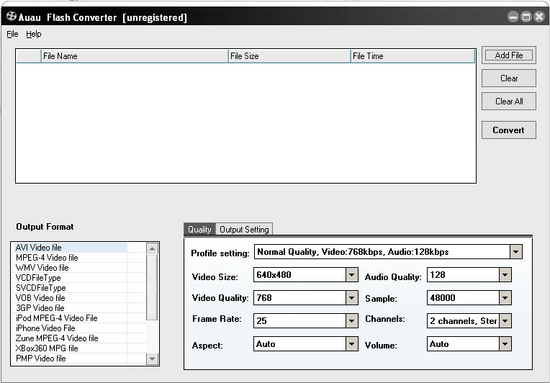The image size is (550, 383).
Task: Pick iPhone Video File format
Action: [70, 328]
